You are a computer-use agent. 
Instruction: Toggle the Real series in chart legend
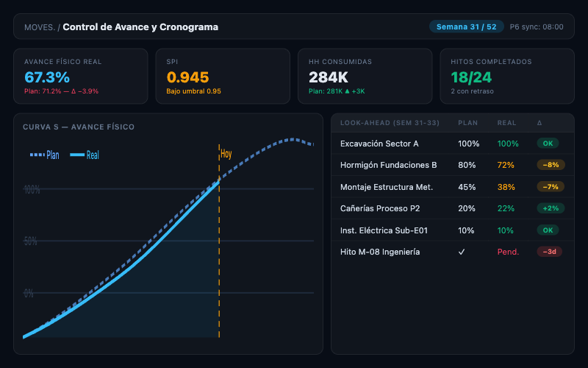(x=85, y=155)
